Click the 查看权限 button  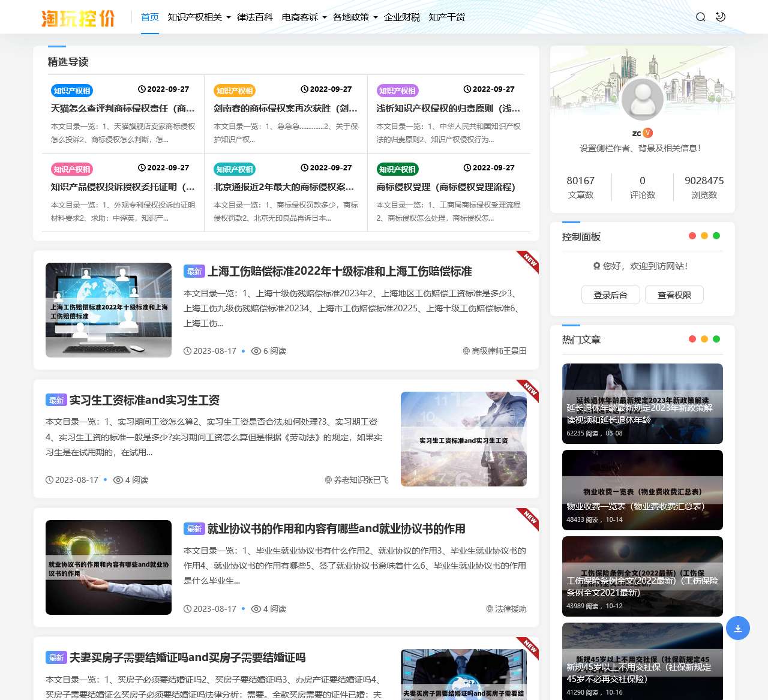(674, 295)
